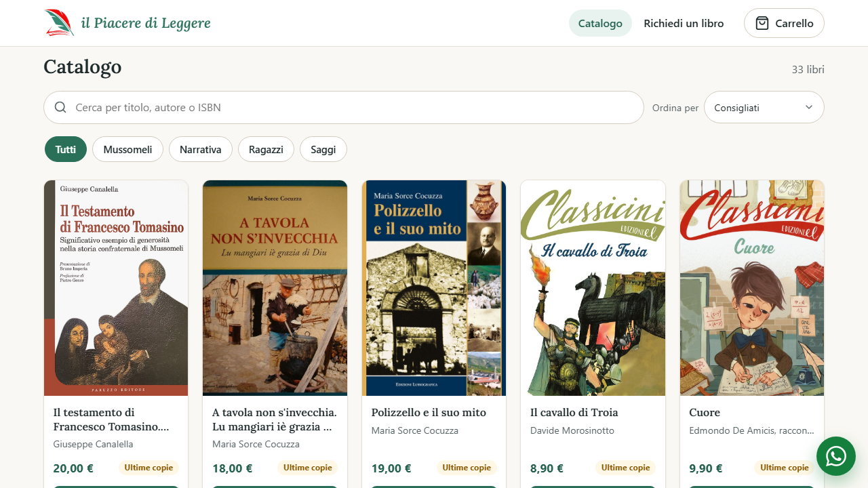The width and height of the screenshot is (868, 488).
Task: Open the Cuore book cover
Action: pos(752,288)
